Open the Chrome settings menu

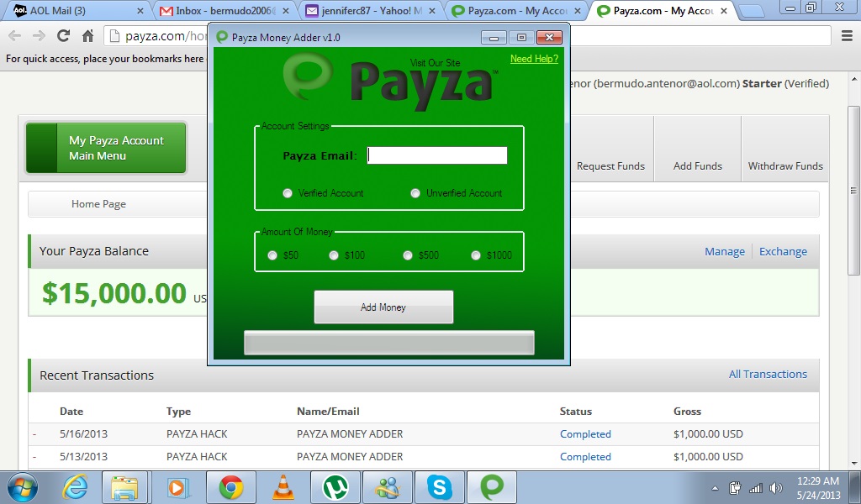click(848, 37)
